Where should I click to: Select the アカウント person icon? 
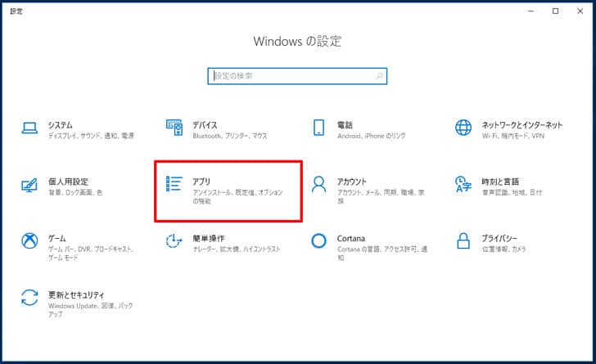(318, 185)
